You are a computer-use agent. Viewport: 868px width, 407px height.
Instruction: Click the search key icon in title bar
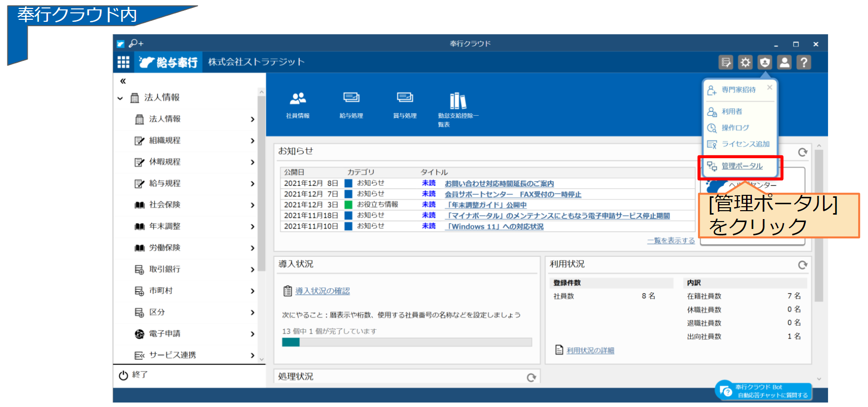click(136, 44)
